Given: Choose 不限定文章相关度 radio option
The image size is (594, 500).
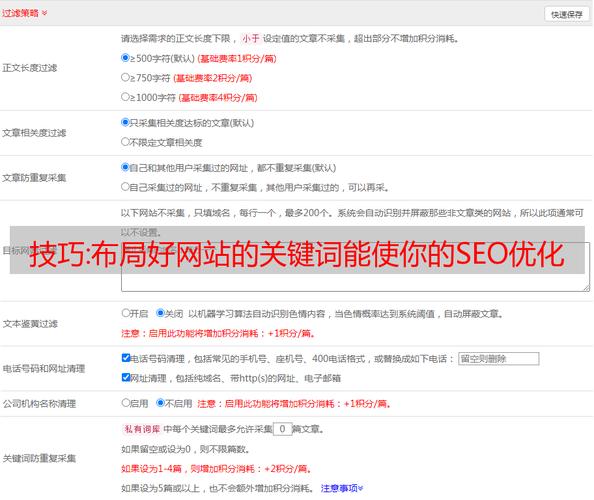Looking at the screenshot, I should [x=125, y=142].
